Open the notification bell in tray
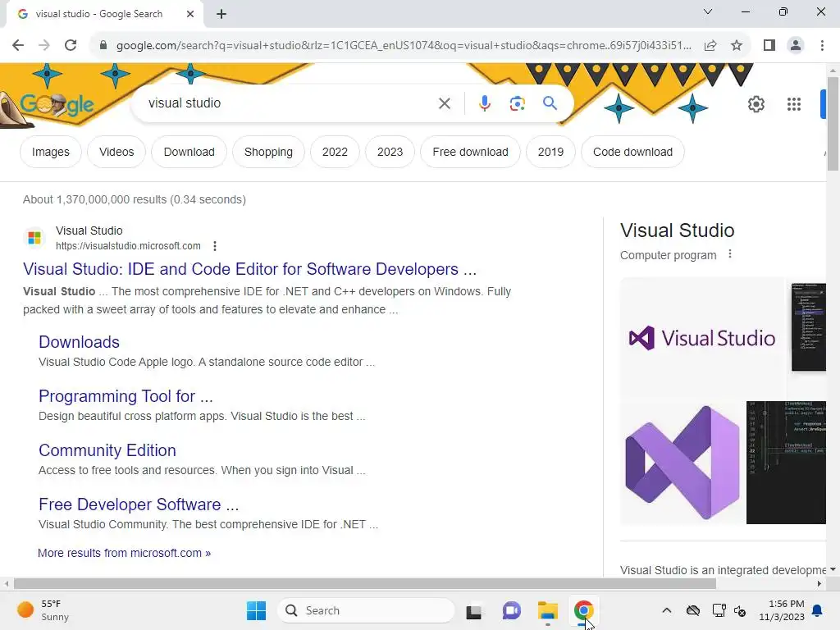Image resolution: width=840 pixels, height=630 pixels. 818,610
